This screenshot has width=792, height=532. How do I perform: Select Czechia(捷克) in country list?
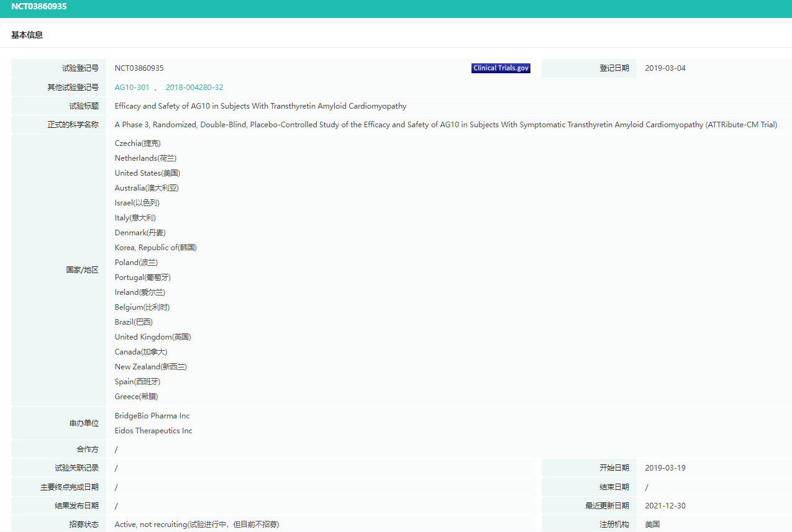tap(137, 143)
